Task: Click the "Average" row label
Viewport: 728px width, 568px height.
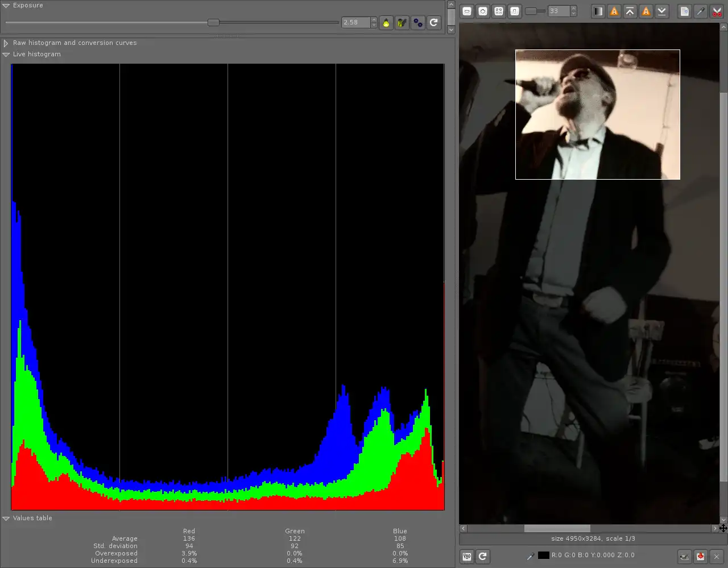Action: click(125, 539)
